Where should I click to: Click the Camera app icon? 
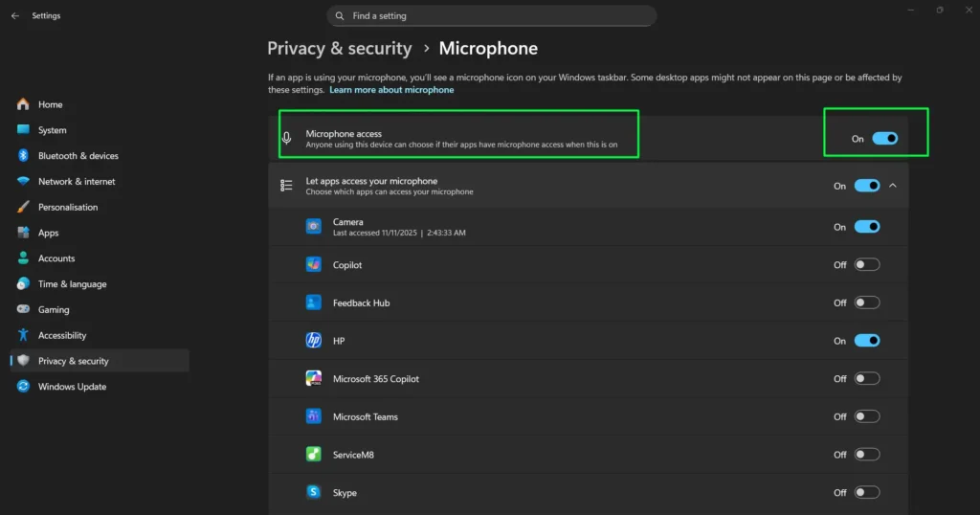314,226
